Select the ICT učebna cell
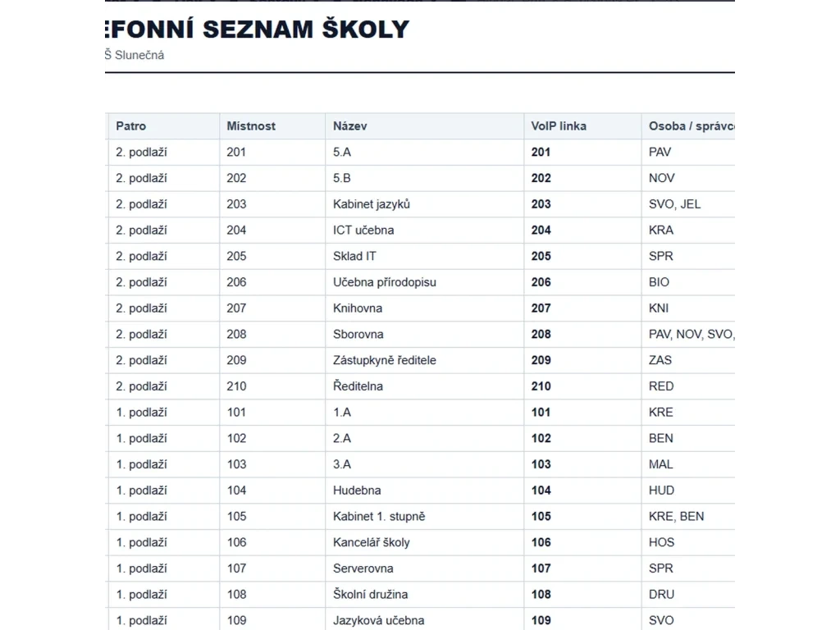This screenshot has height=630, width=840. click(x=363, y=231)
